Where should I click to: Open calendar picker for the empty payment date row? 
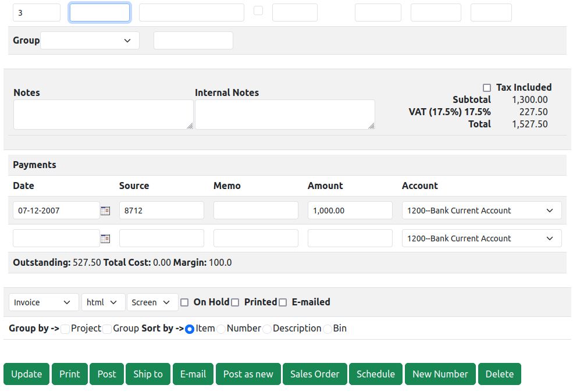click(105, 238)
